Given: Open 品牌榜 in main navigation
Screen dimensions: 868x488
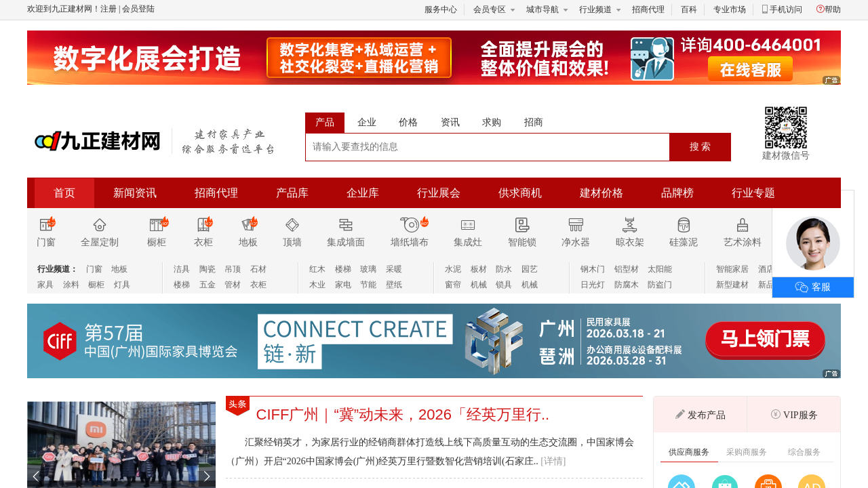Looking at the screenshot, I should 677,193.
